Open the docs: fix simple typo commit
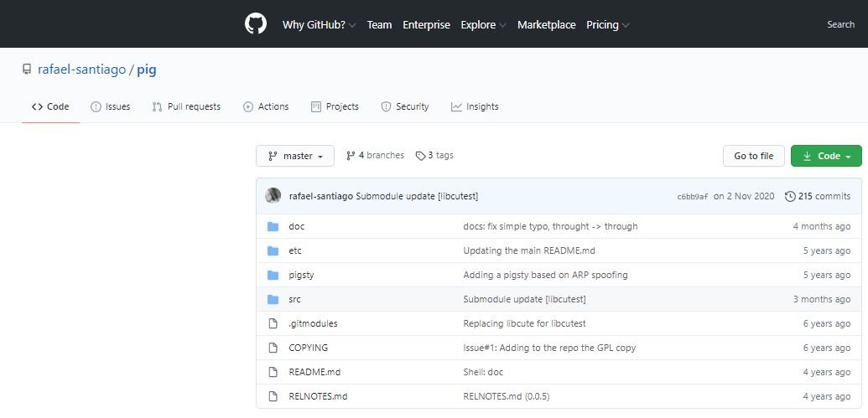The height and width of the screenshot is (418, 868). 550,227
